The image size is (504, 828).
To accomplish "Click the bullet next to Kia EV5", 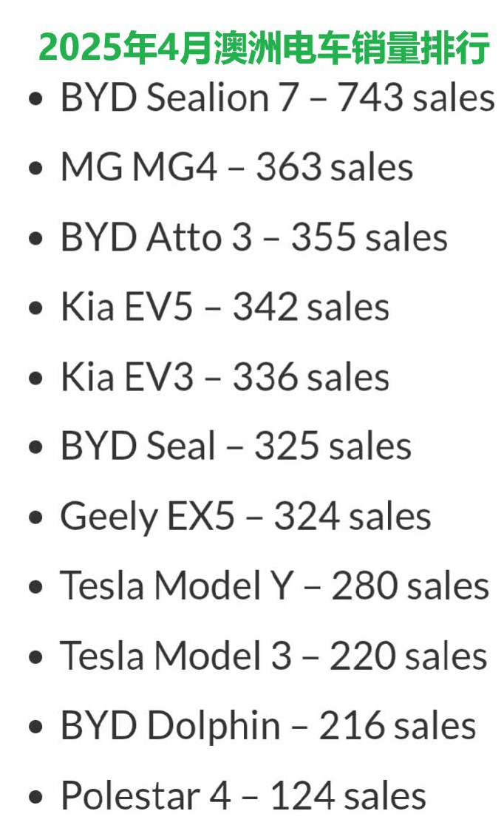I will 35,308.
